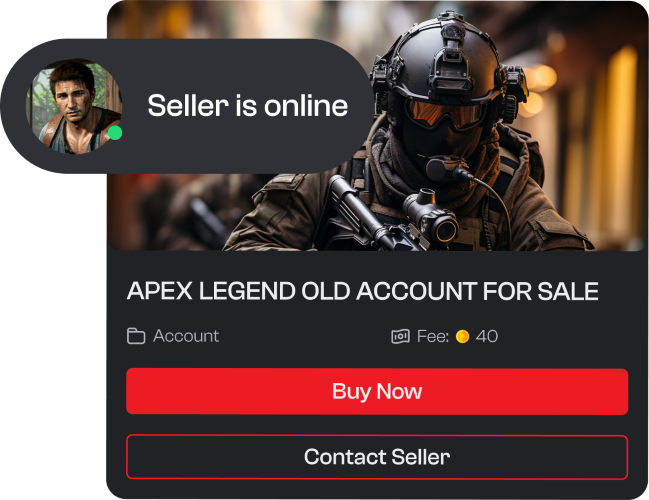Open the seller's profile avatar
The width and height of the screenshot is (649, 500).
point(74,106)
